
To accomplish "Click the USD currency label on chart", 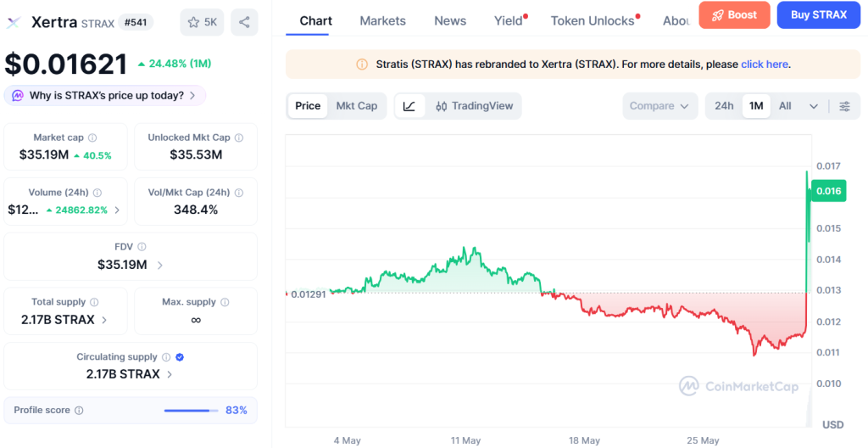I will pos(833,425).
